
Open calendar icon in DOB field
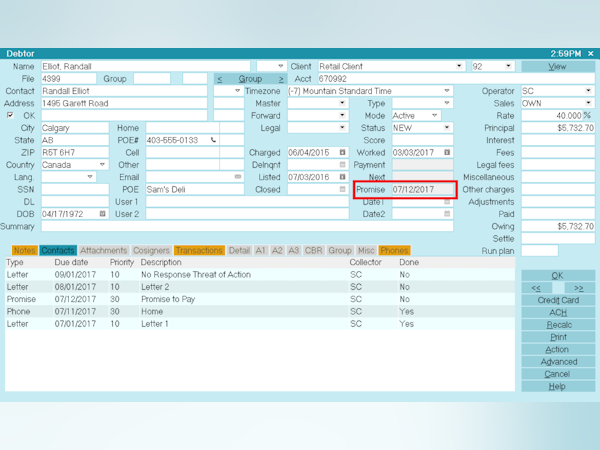102,214
